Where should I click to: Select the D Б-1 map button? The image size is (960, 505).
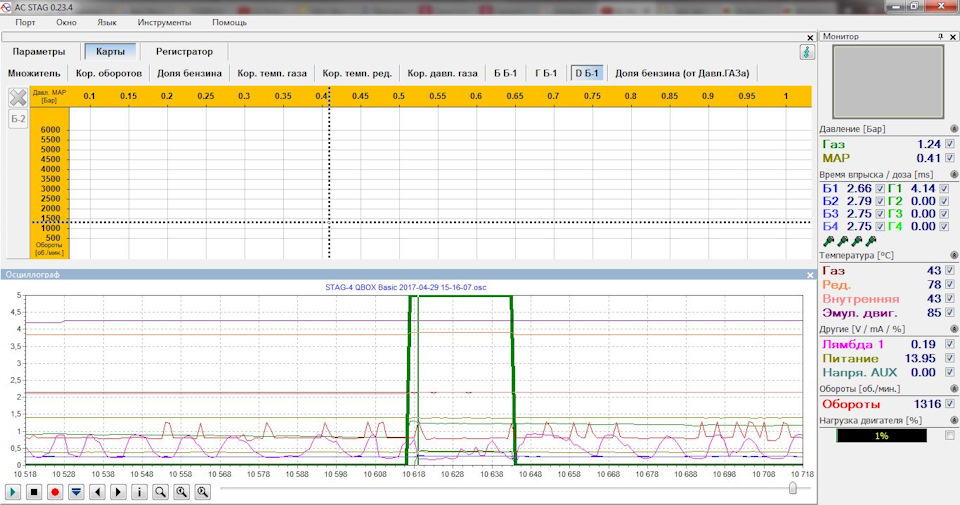(587, 73)
